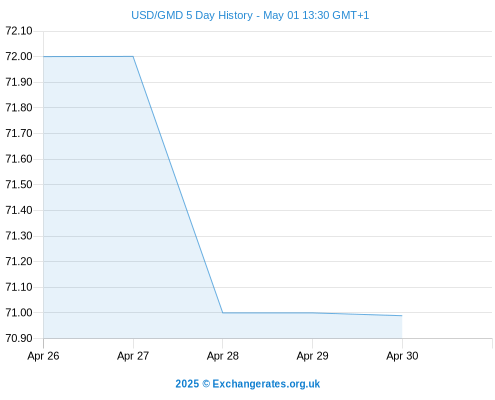The height and width of the screenshot is (400, 495).
Task: Click the 71.20 y-axis label
Action: [x=19, y=261]
